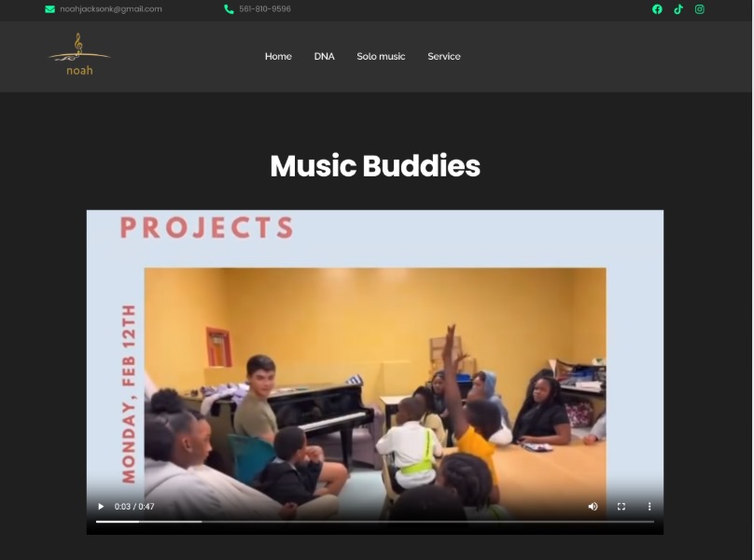Open the Solo music page

381,56
